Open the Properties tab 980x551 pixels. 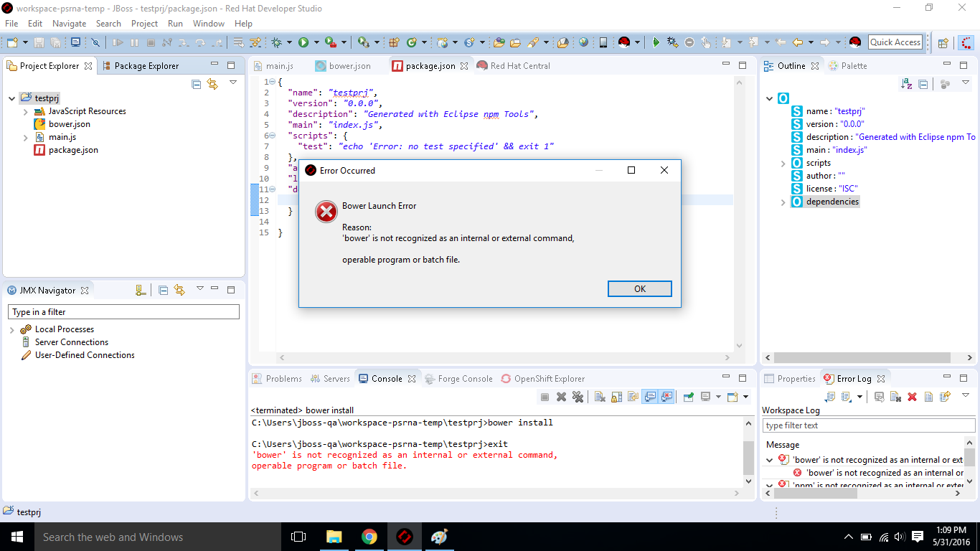coord(790,379)
